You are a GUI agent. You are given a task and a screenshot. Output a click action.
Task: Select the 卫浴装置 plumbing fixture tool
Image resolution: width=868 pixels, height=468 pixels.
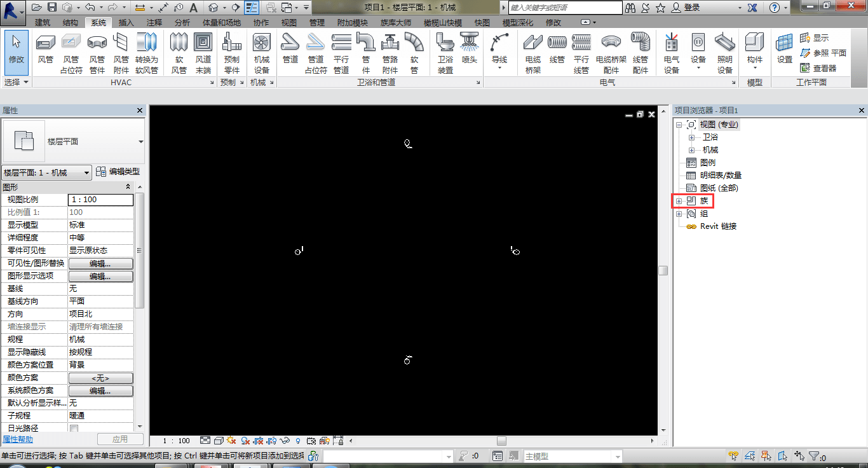coord(445,53)
